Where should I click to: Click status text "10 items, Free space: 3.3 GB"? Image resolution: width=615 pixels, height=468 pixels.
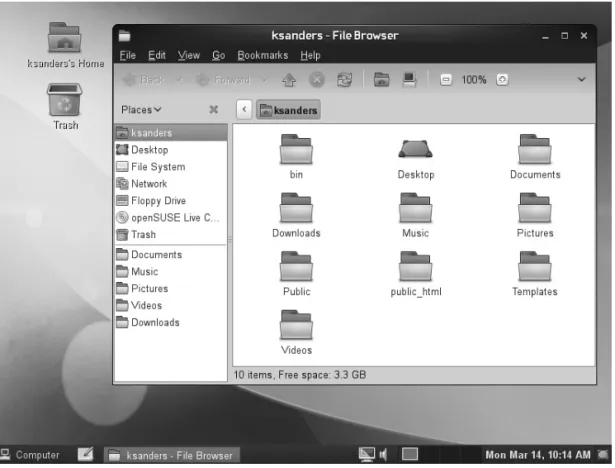(x=301, y=377)
